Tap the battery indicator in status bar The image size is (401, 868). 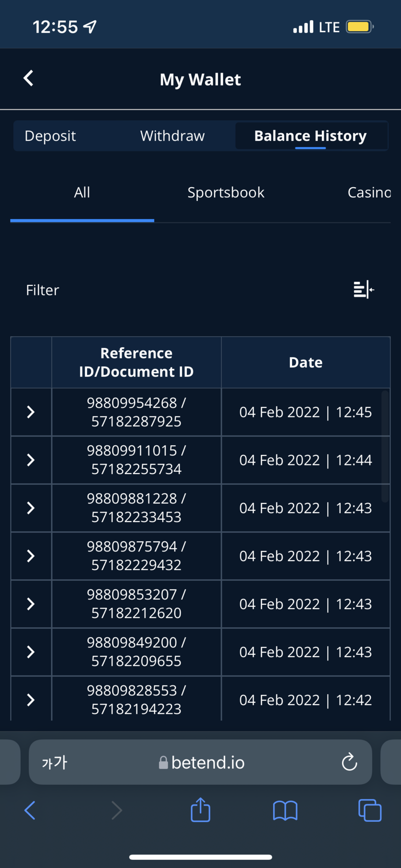[x=360, y=26]
